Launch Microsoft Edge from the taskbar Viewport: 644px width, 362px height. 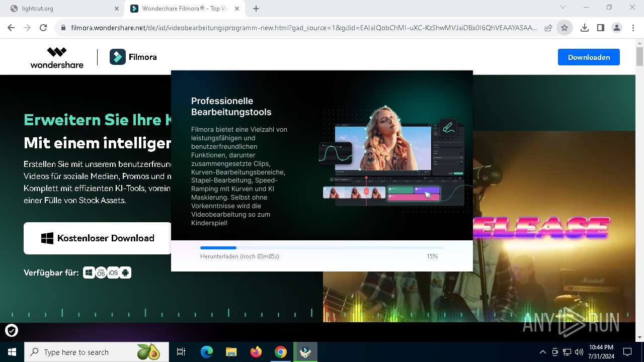pos(207,352)
